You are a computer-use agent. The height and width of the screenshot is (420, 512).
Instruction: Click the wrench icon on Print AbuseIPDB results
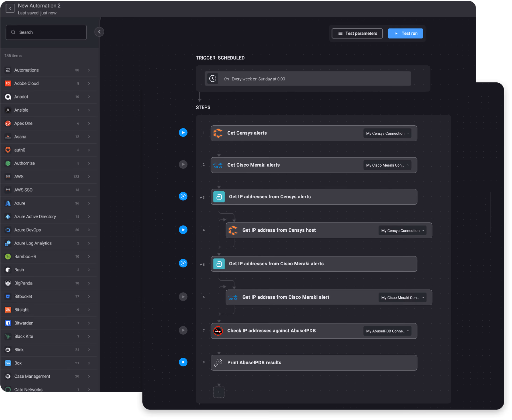point(218,363)
